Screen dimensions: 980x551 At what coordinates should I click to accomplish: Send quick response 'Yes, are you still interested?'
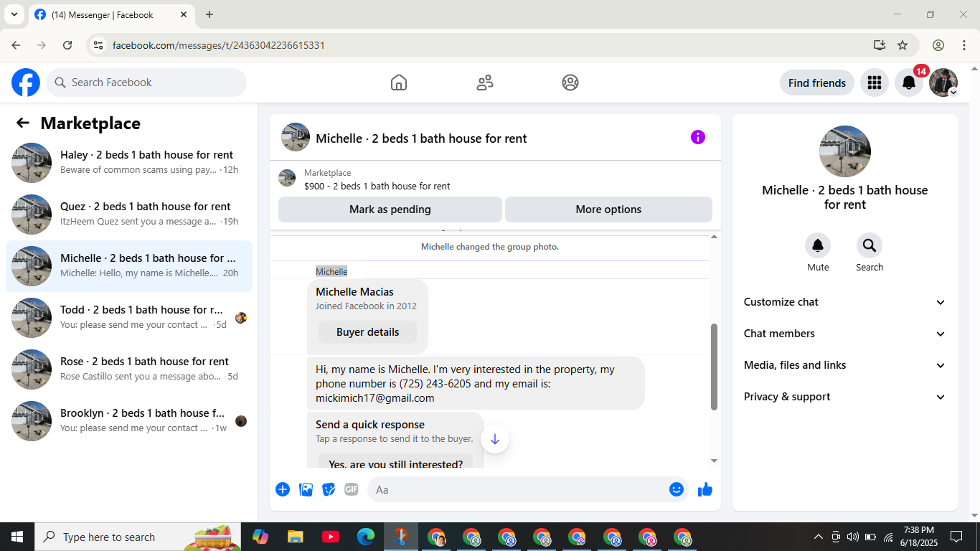[396, 462]
